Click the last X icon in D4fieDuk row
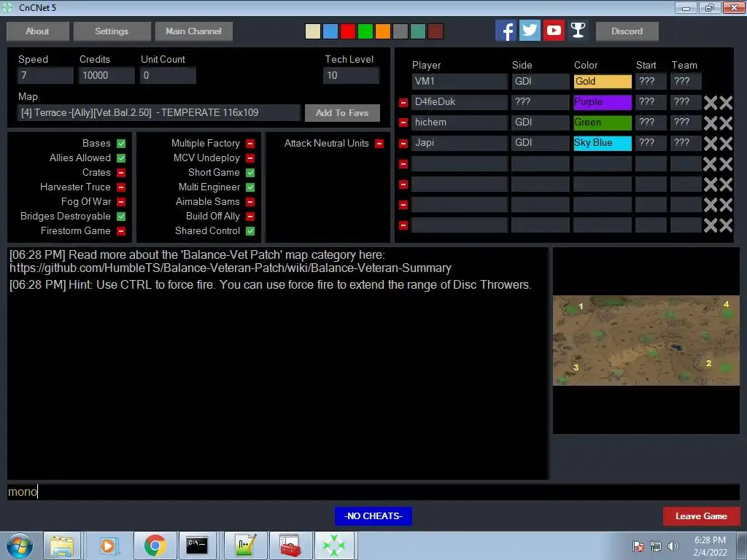This screenshot has width=747, height=560. 726,102
